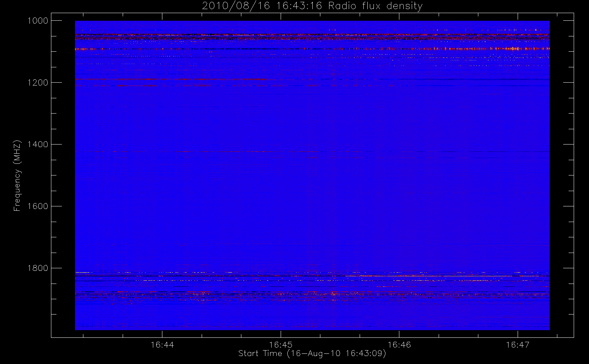
Task: Click the plot title '2010/08/16 16:43:16 Radio flux density'
Action: click(x=312, y=6)
